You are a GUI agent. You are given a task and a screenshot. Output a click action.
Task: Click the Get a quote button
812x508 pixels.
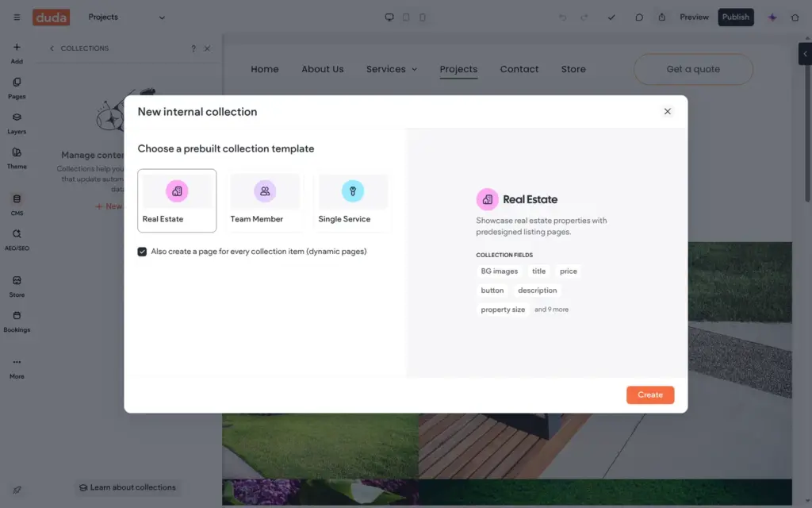(x=693, y=69)
